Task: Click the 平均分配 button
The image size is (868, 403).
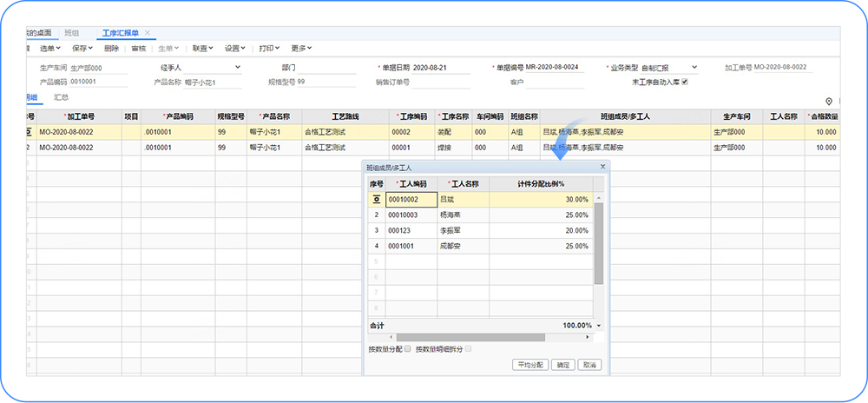Action: click(530, 365)
